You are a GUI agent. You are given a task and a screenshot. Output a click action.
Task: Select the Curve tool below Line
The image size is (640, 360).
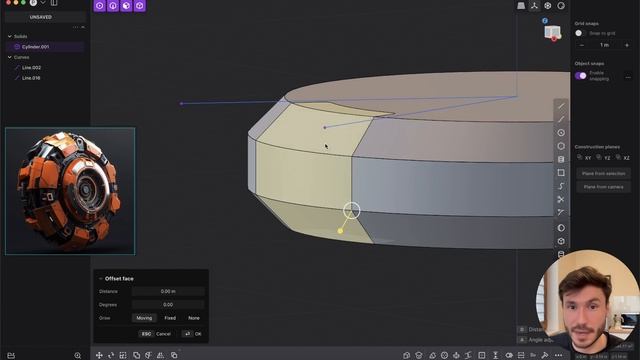point(561,119)
